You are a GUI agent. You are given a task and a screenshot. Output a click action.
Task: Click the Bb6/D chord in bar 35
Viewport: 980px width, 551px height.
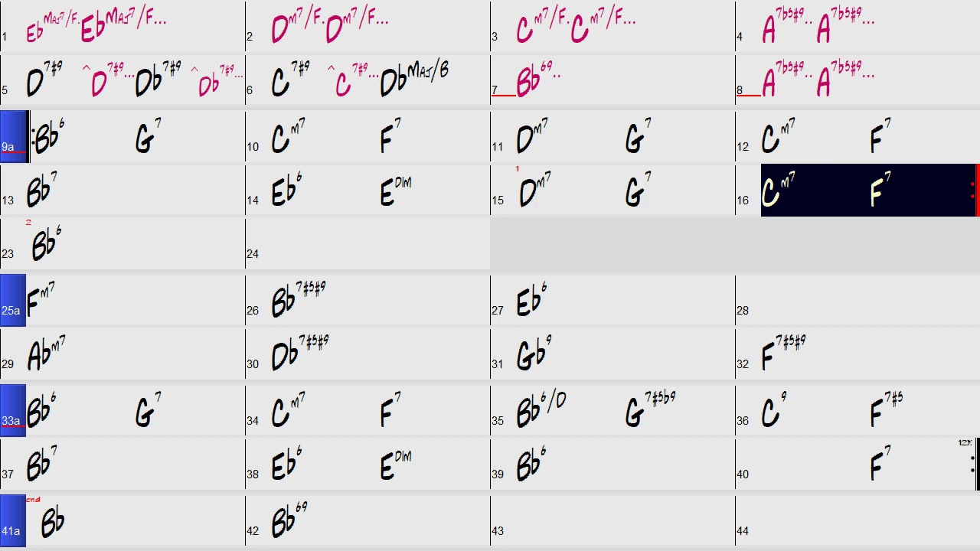point(541,410)
